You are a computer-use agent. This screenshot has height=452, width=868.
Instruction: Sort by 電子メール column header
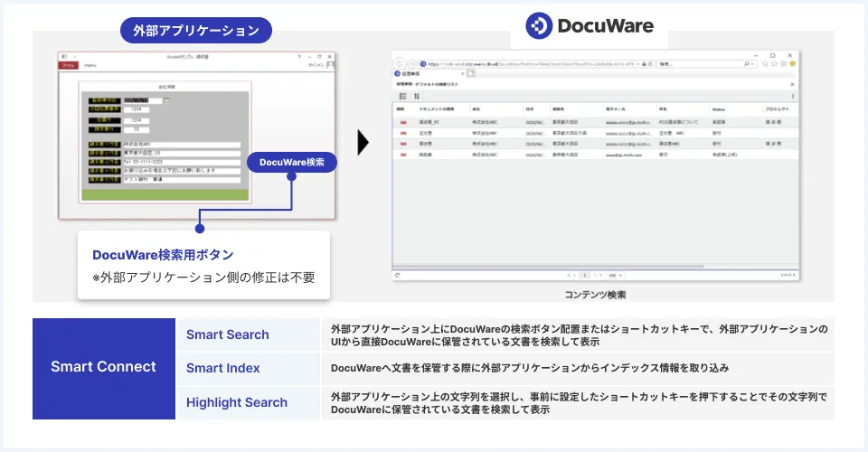coord(616,109)
